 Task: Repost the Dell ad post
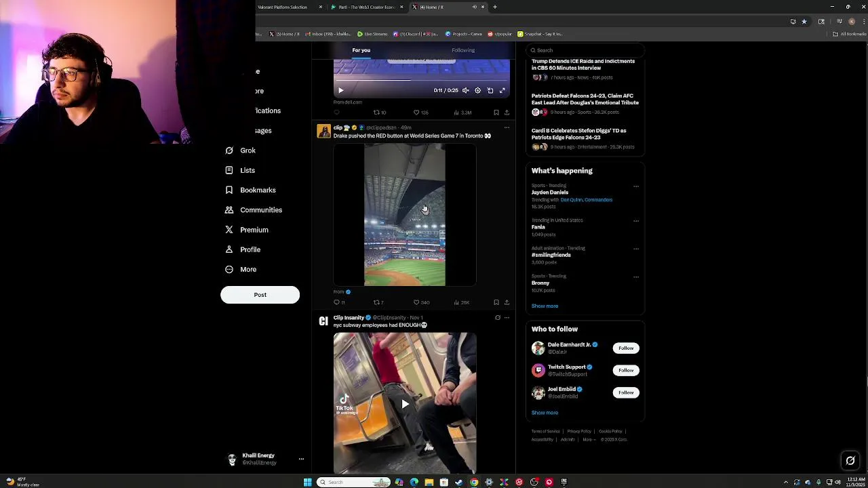tap(379, 113)
